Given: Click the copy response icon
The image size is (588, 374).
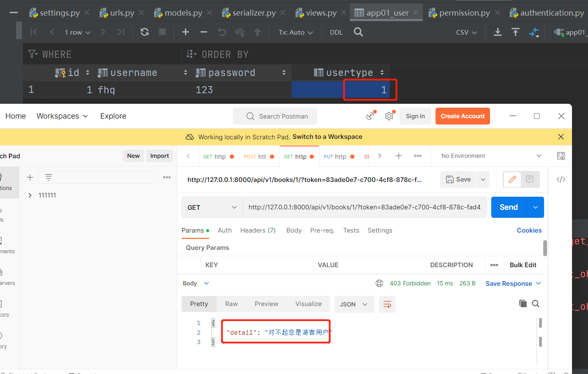Looking at the screenshot, I should point(523,304).
